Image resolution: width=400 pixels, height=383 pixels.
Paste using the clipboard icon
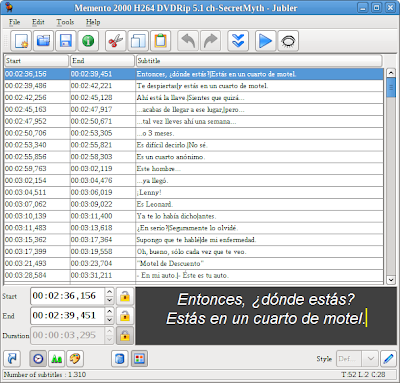(160, 41)
